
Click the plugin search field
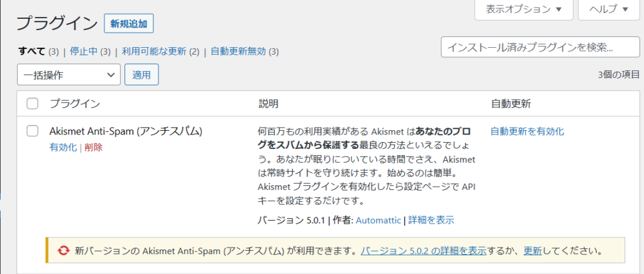coord(536,48)
